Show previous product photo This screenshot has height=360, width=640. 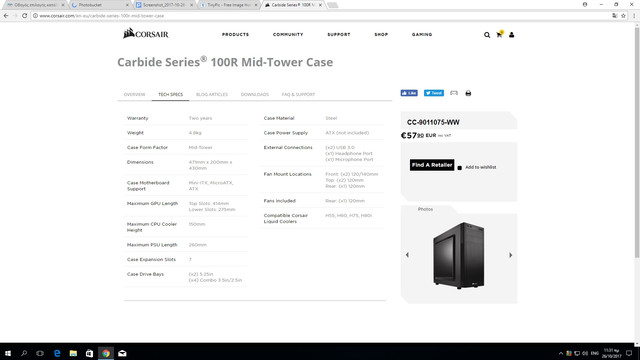tap(407, 255)
